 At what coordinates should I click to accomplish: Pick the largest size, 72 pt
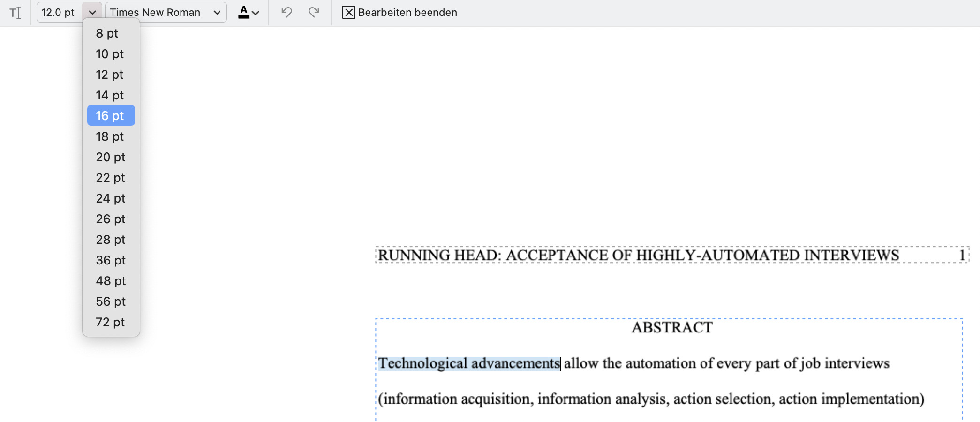110,322
